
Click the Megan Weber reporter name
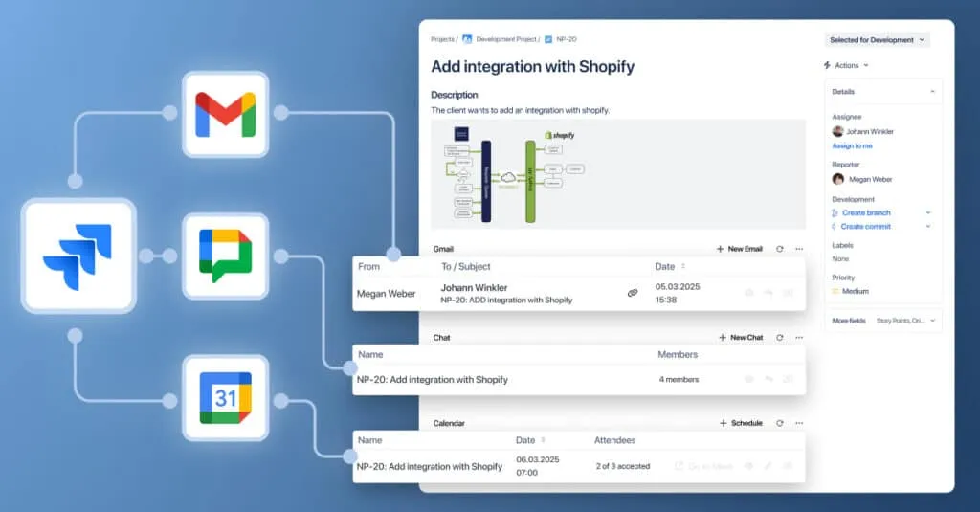coord(870,179)
